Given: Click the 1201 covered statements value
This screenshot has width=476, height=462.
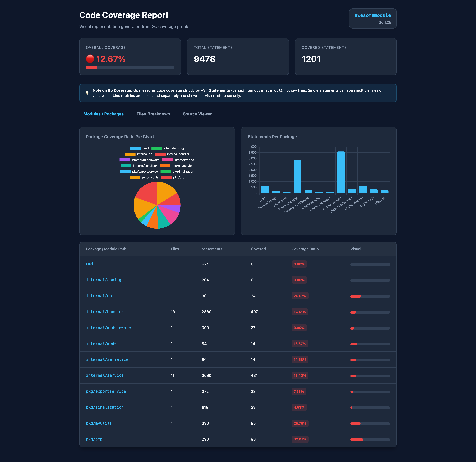Looking at the screenshot, I should (311, 59).
